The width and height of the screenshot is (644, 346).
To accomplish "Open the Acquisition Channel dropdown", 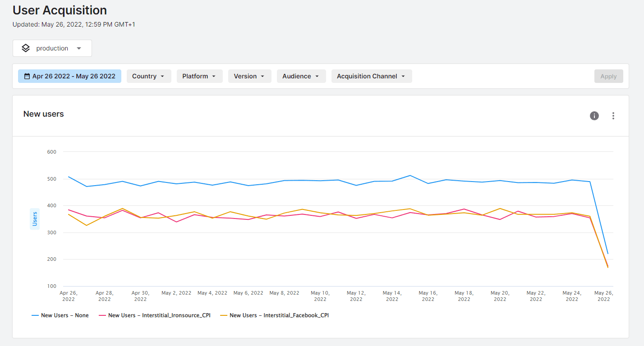I will click(371, 76).
